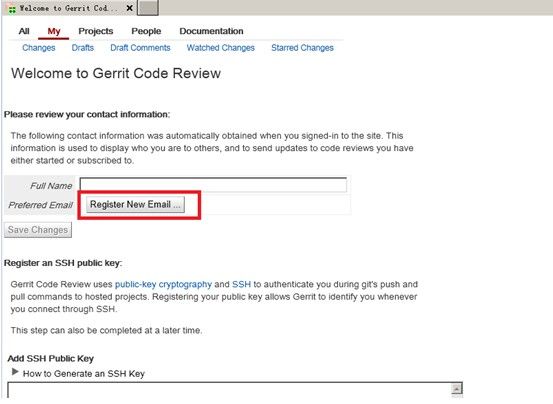553x404 pixels.
Task: Close the Welcome to Gerrit tab
Action: 129,8
